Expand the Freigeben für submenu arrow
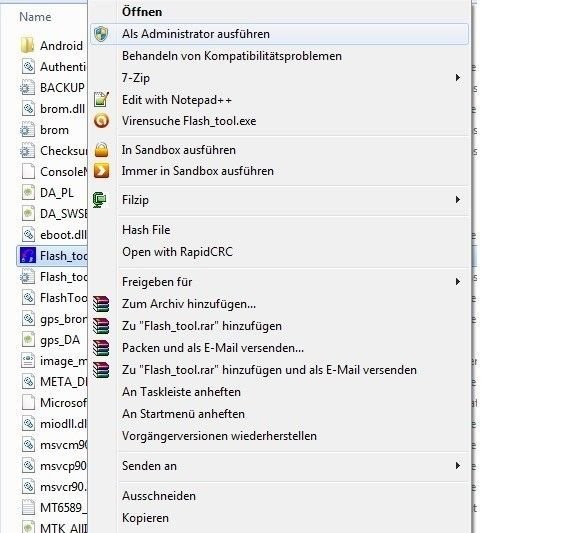 pos(458,282)
